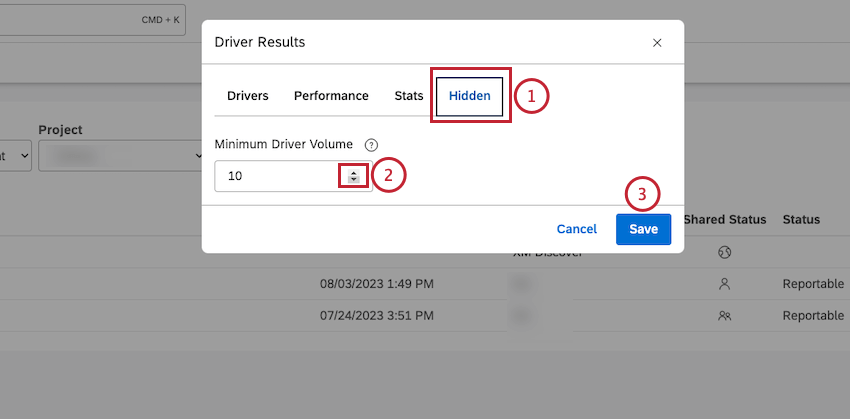This screenshot has width=850, height=419.
Task: Select the Stats tab
Action: coord(409,96)
